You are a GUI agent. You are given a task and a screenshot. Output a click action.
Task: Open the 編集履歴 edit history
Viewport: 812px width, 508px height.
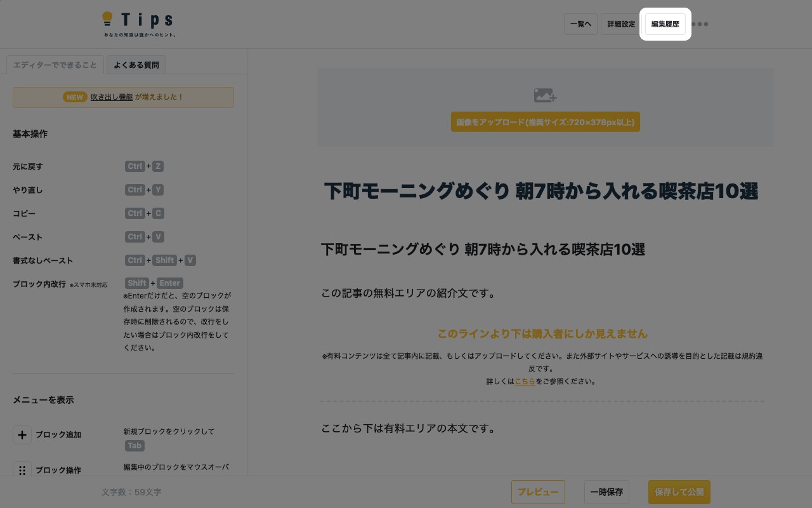click(x=665, y=24)
